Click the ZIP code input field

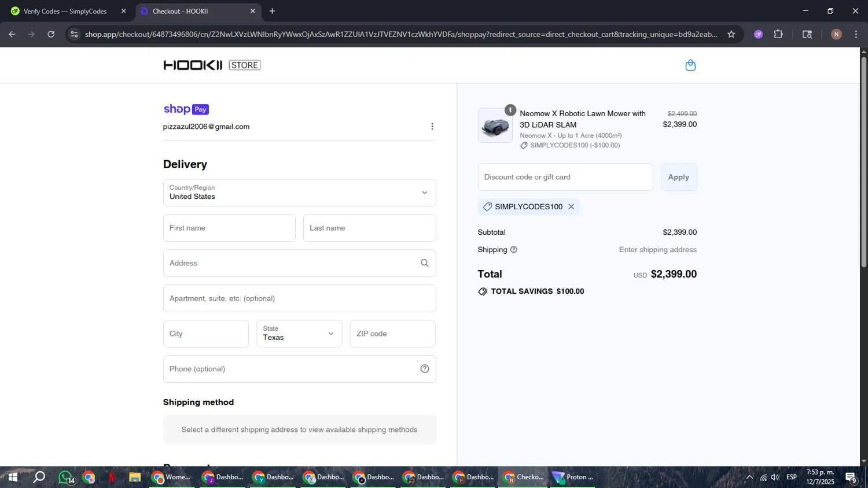(392, 334)
